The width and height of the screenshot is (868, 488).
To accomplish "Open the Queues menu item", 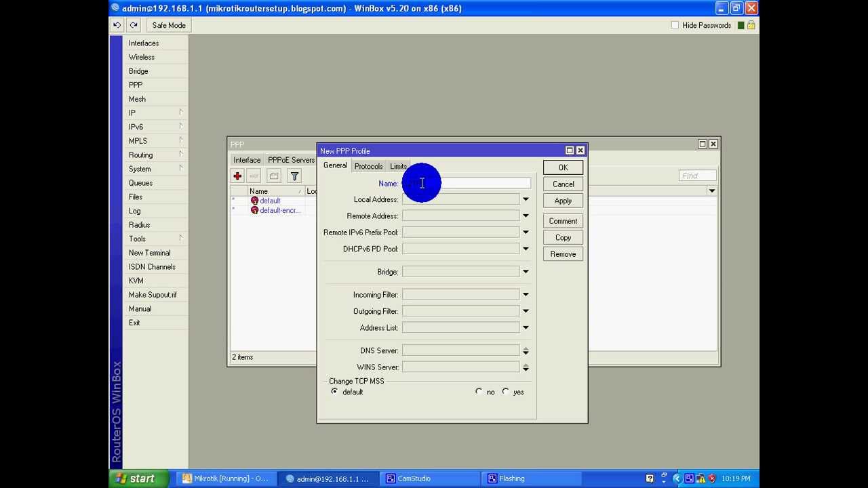I will point(140,183).
